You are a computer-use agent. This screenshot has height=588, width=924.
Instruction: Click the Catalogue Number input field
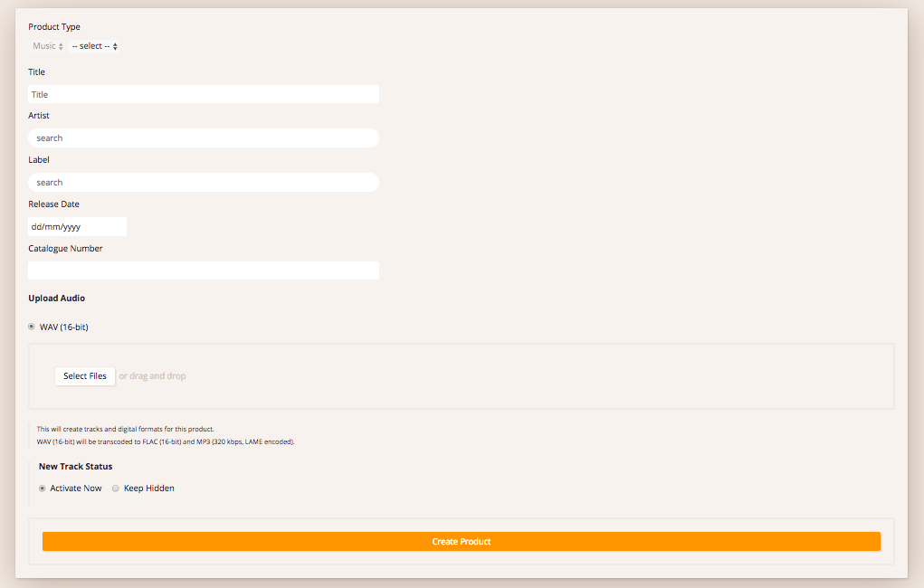203,270
